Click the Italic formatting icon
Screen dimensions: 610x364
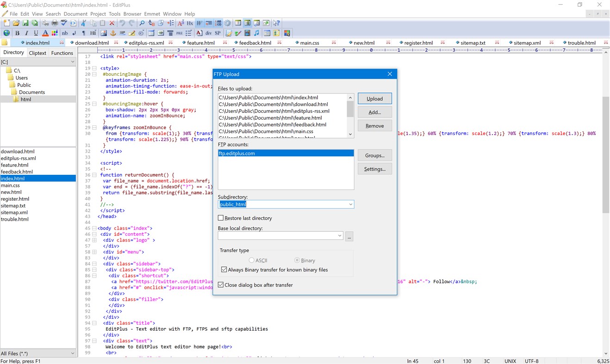26,33
